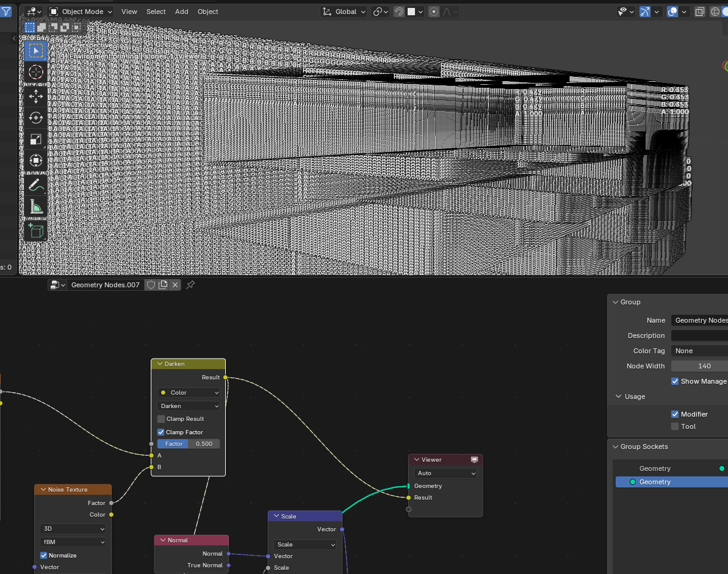Toggle the fake user shield icon
Screen dimensions: 728x574
[x=150, y=285]
